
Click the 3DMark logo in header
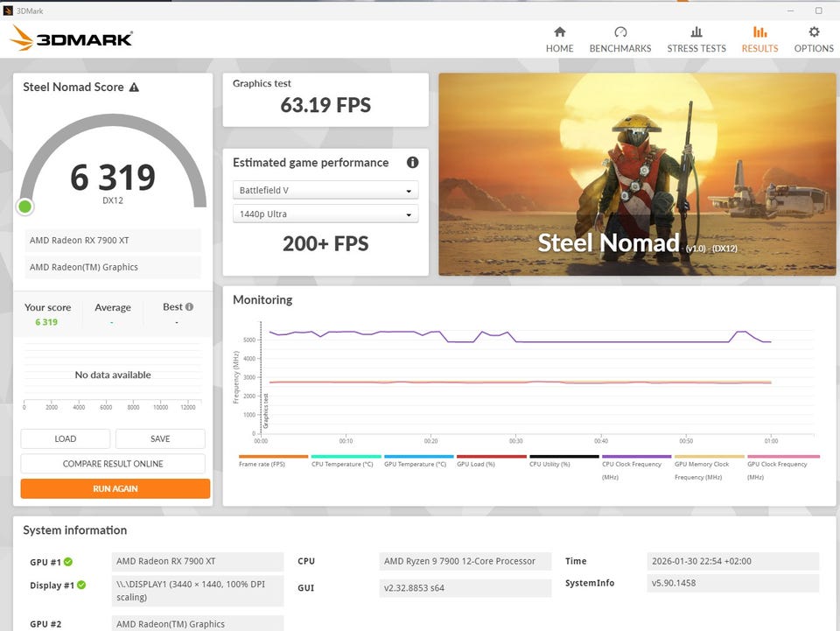click(72, 39)
